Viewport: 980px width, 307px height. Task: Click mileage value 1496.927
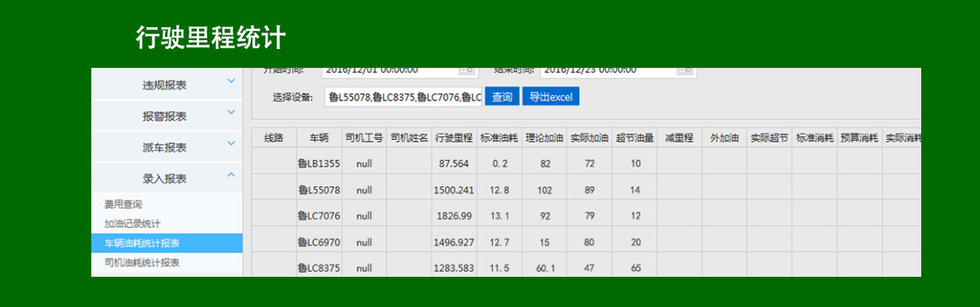(454, 242)
